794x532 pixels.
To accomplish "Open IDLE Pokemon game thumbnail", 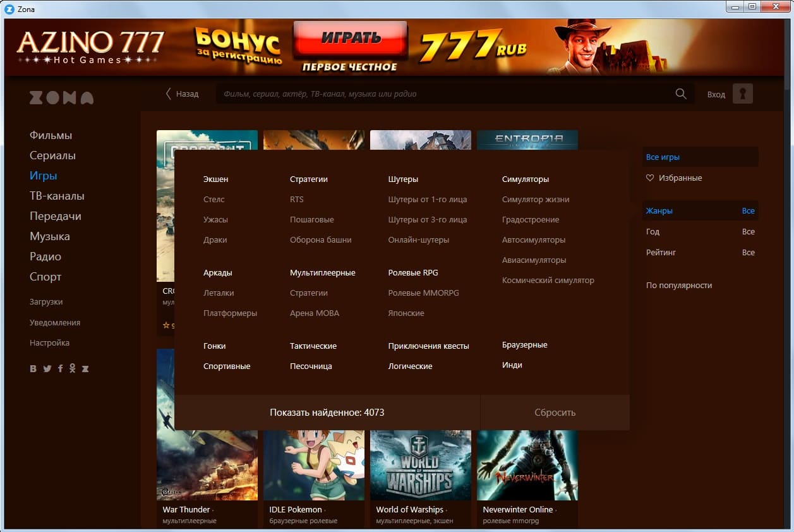I will pos(314,466).
